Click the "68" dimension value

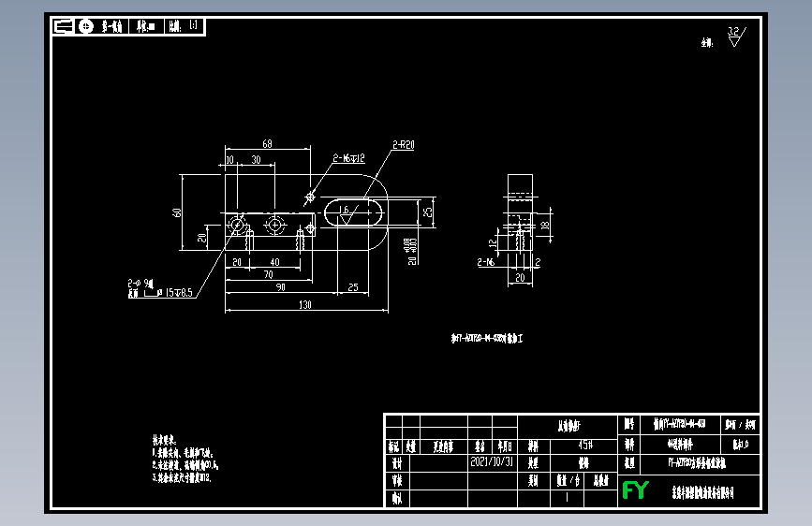[267, 144]
